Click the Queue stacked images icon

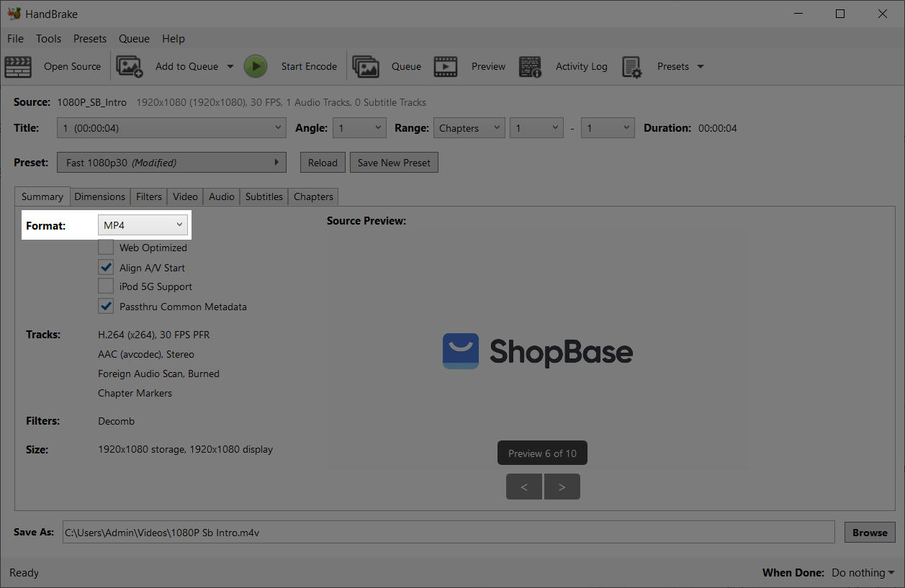tap(366, 66)
